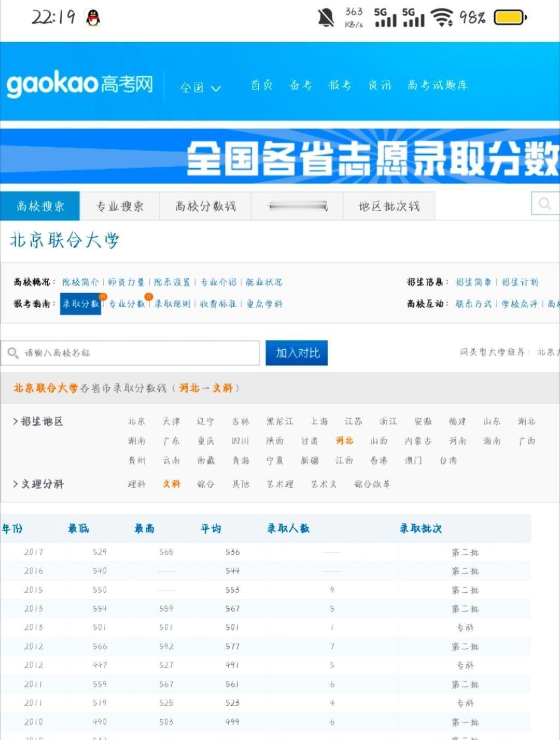Open the 报考 navigation item
Screen dimensions: 560x740
point(340,85)
